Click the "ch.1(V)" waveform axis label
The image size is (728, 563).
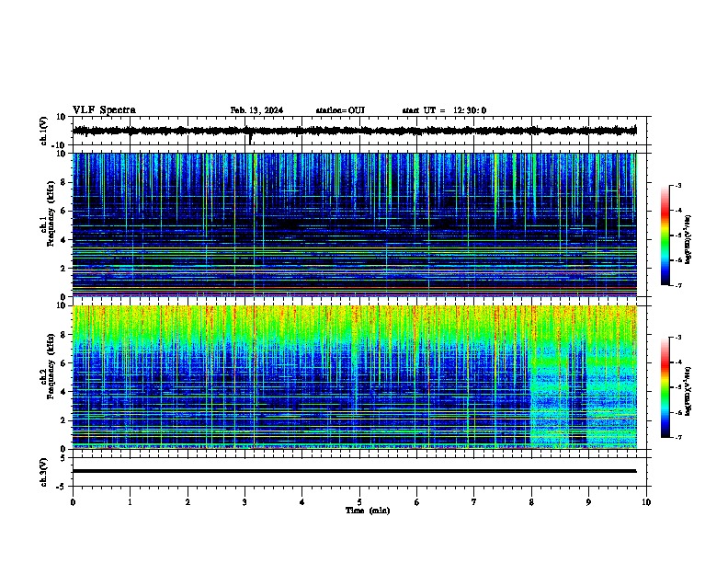tap(44, 131)
